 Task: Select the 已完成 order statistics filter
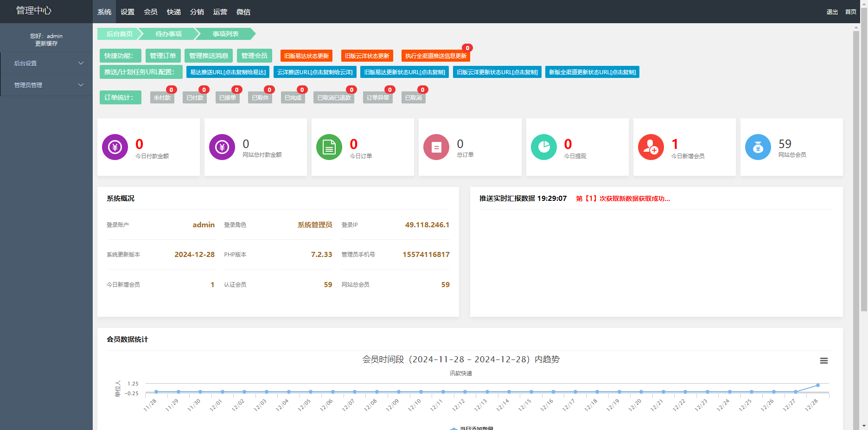[293, 97]
